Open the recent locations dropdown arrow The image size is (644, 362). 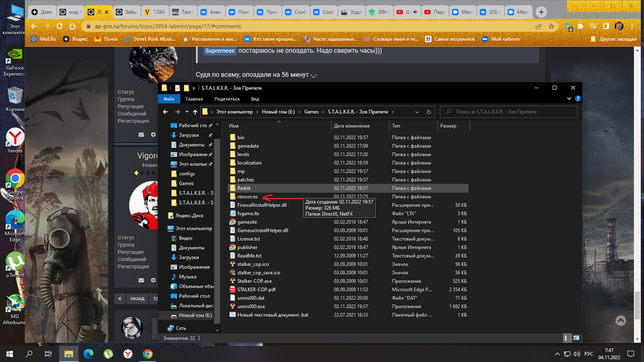click(x=186, y=112)
